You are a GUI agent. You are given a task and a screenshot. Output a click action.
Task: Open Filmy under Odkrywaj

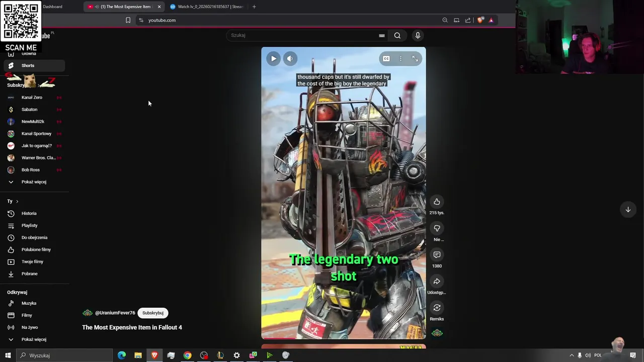34,315
